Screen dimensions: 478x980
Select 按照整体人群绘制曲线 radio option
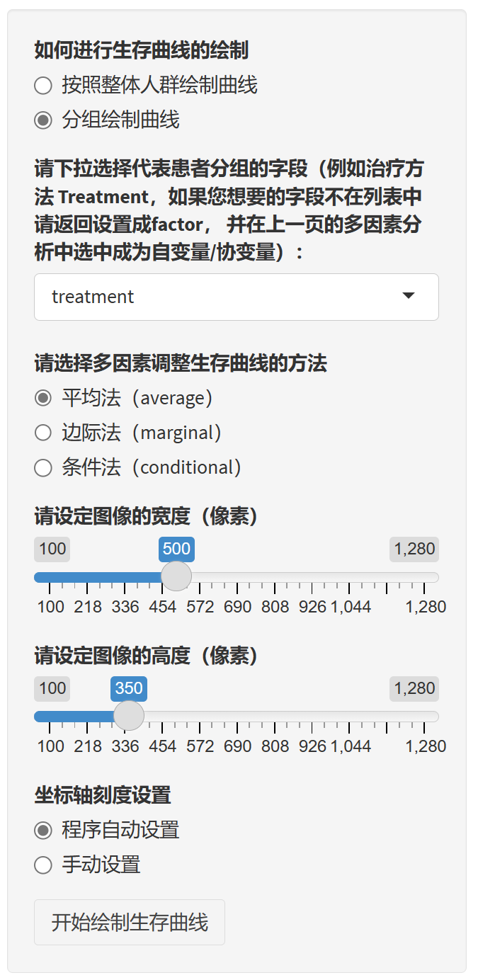pos(43,86)
